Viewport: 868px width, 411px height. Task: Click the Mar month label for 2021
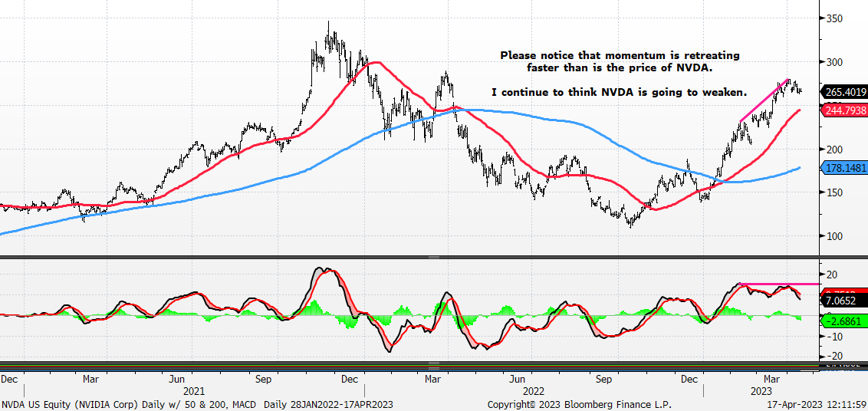tap(90, 380)
